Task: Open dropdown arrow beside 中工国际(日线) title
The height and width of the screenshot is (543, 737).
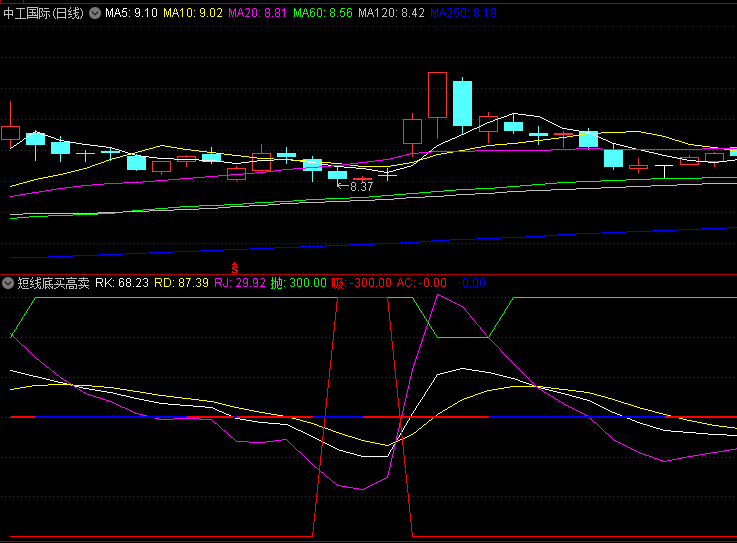Action: point(95,13)
